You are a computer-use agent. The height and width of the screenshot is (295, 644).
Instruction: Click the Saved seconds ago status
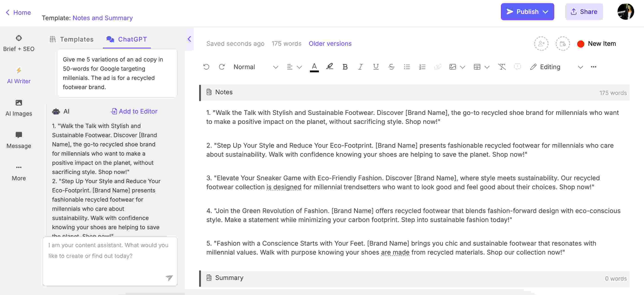[235, 43]
